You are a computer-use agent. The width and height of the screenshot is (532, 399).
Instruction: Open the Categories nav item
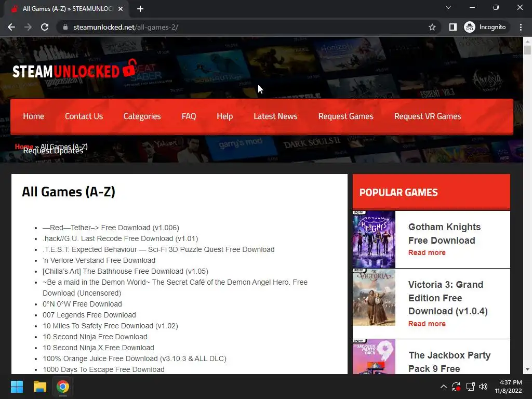142,116
